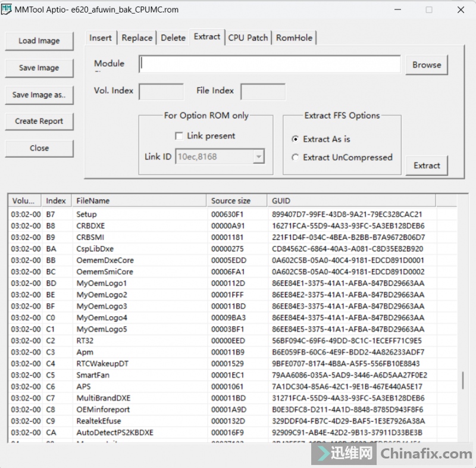476x468 pixels.
Task: Select the OememDxeCore module row
Action: 233,261
